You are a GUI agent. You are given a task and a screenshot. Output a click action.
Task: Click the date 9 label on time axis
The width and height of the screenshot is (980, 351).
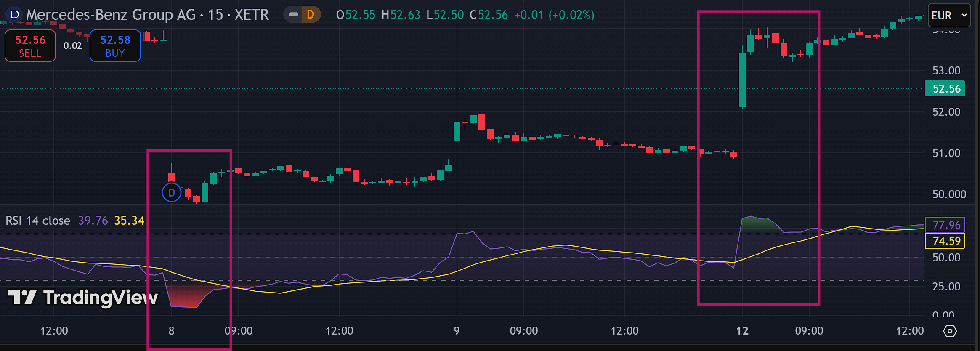pos(457,331)
